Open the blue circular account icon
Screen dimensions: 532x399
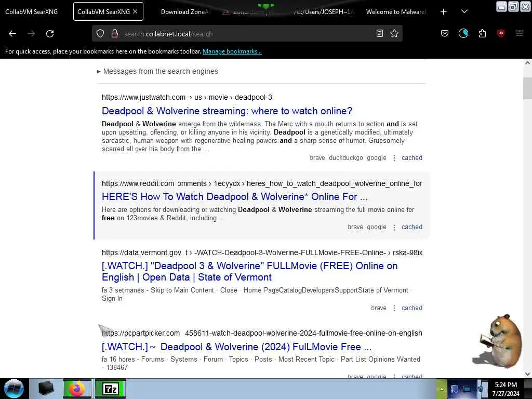[x=463, y=33]
